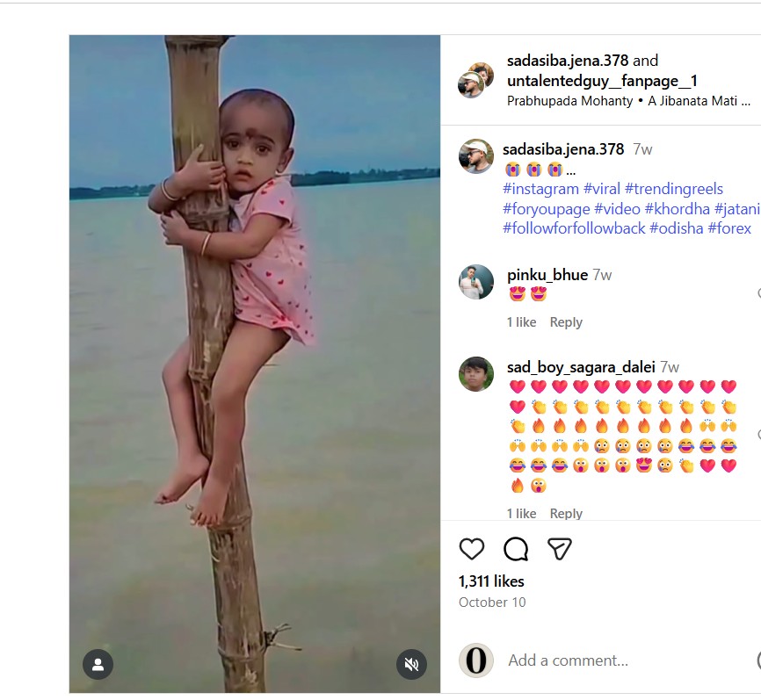Screen dimensions: 761x700
Task: Open the #trendingreels hashtag
Action: [674, 189]
